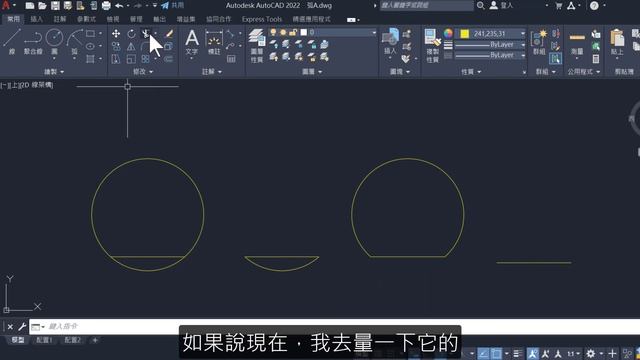Toggle Object Snap in status bar

(496, 353)
